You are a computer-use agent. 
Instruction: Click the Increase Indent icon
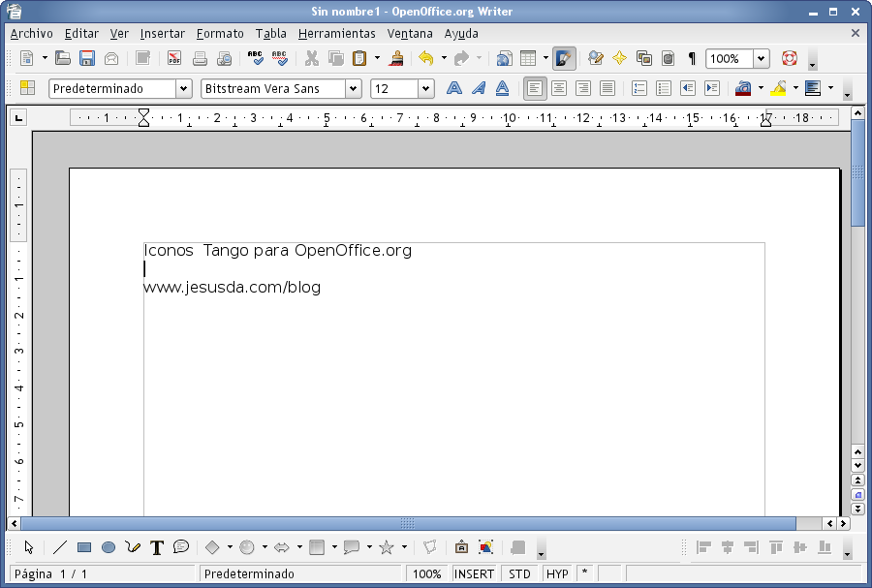[712, 88]
